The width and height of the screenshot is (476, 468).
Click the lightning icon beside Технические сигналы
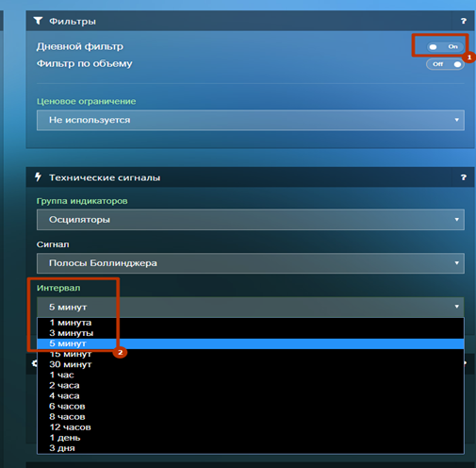pos(38,177)
